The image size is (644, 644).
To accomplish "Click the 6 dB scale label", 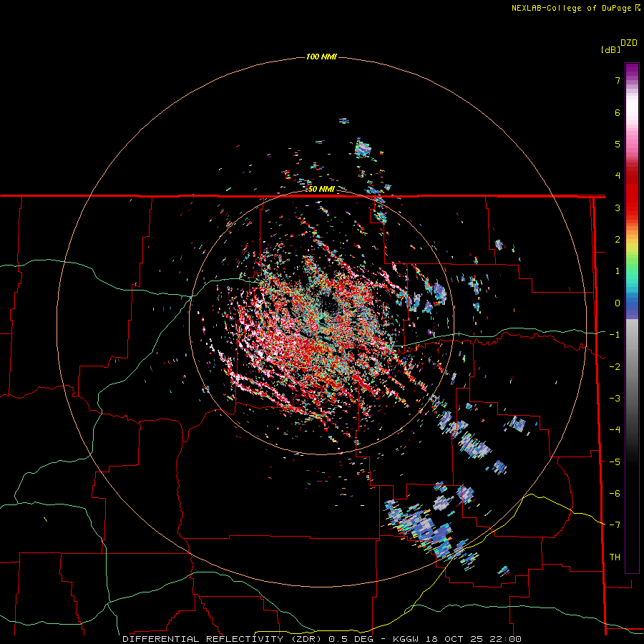I will pyautogui.click(x=618, y=112).
